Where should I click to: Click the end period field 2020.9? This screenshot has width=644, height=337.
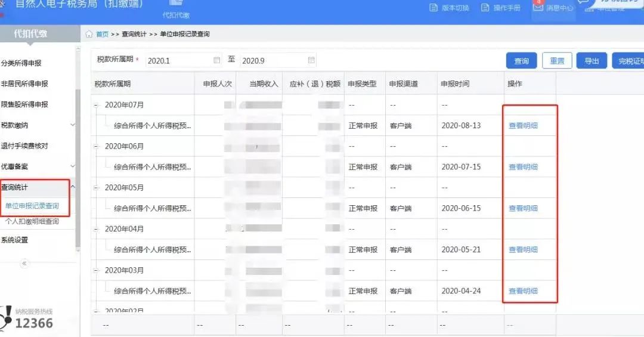point(278,60)
